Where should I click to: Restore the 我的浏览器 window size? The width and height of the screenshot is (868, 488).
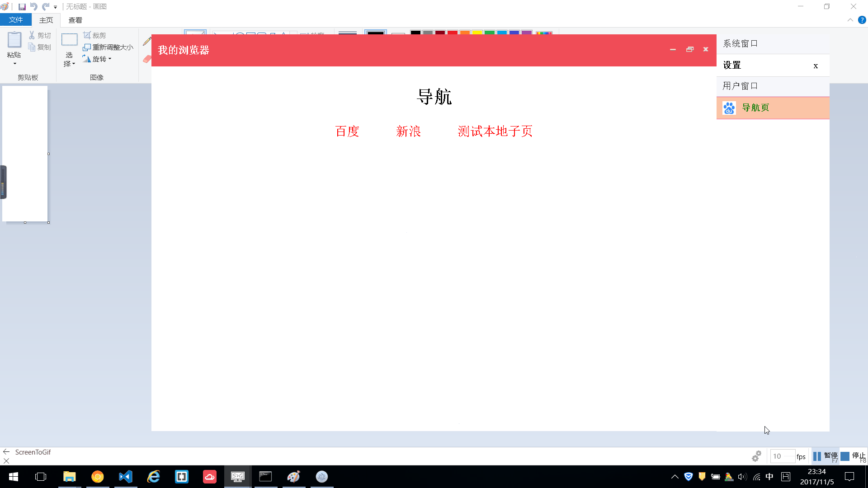[x=690, y=49]
